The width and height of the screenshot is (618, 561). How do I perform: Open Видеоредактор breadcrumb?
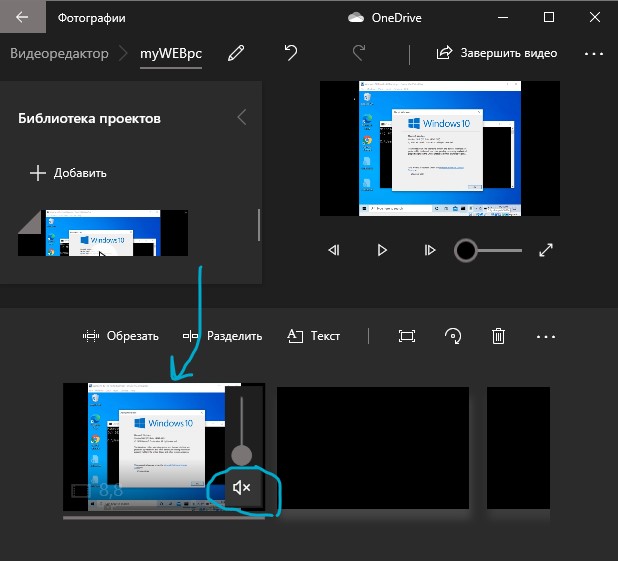point(59,53)
